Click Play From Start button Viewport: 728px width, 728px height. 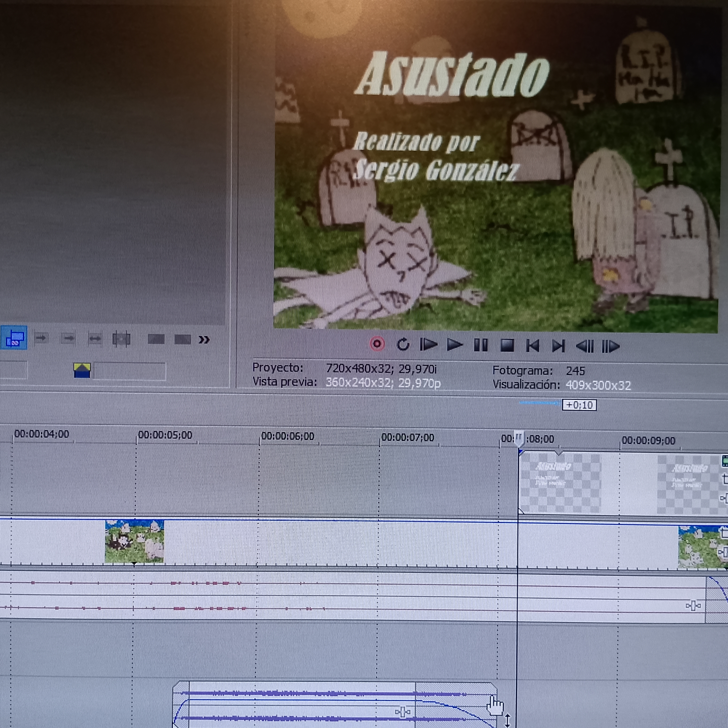428,344
